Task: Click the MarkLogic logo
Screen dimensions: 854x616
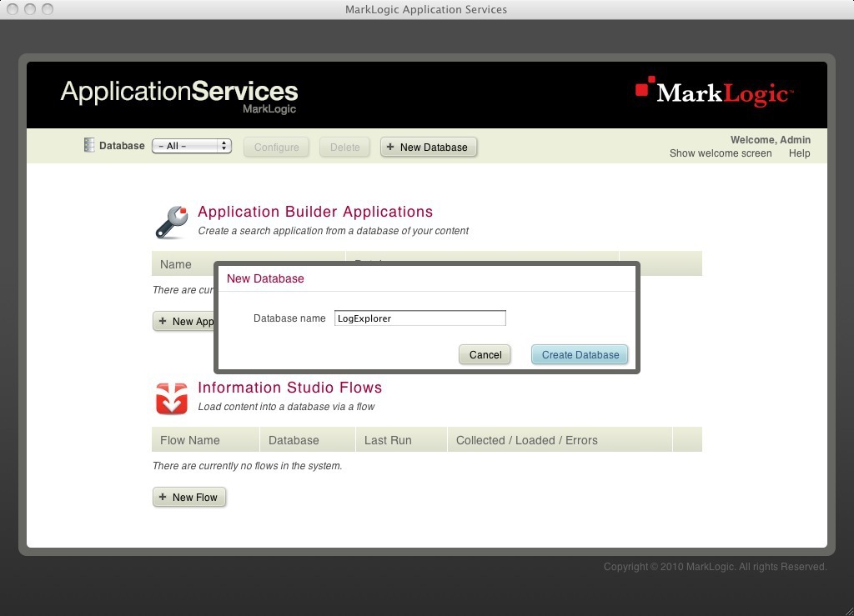Action: coord(714,92)
